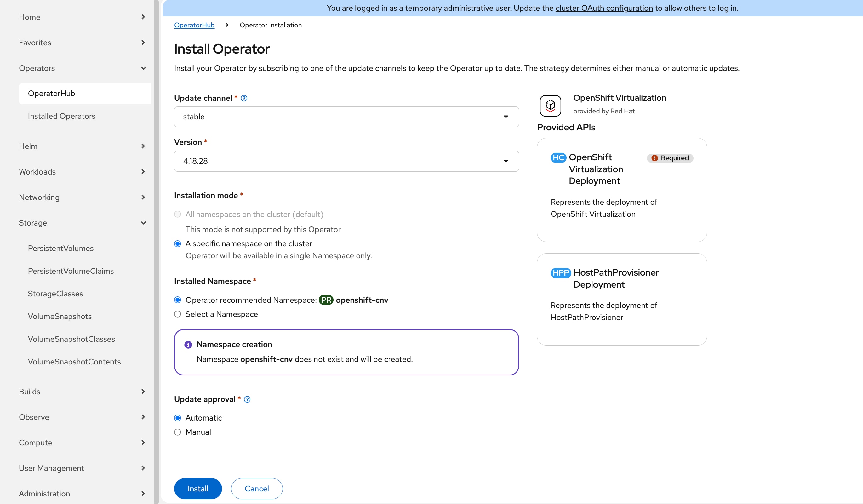Click the Install button

click(198, 489)
